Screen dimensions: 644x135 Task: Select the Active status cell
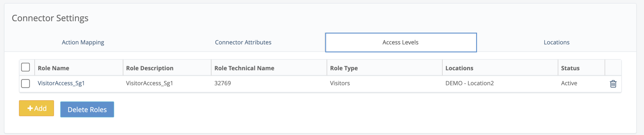click(569, 83)
